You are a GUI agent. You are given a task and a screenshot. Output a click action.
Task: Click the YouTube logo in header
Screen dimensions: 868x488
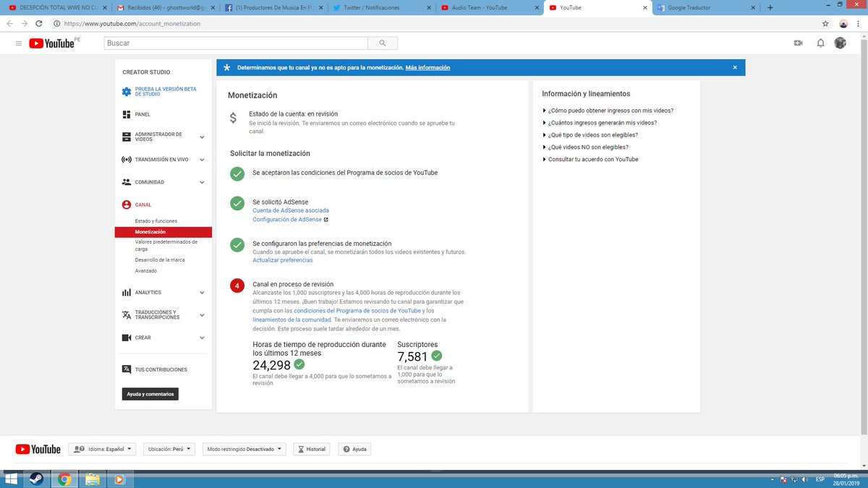point(52,43)
